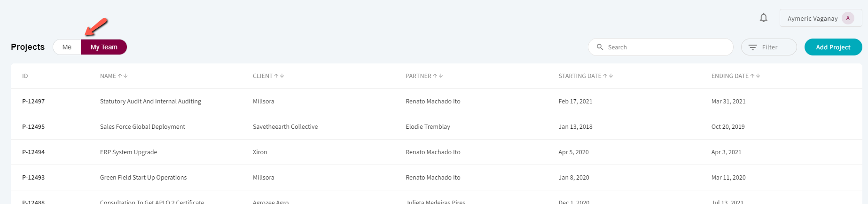Image resolution: width=868 pixels, height=204 pixels.
Task: Sort by Name column arrows
Action: pos(123,76)
